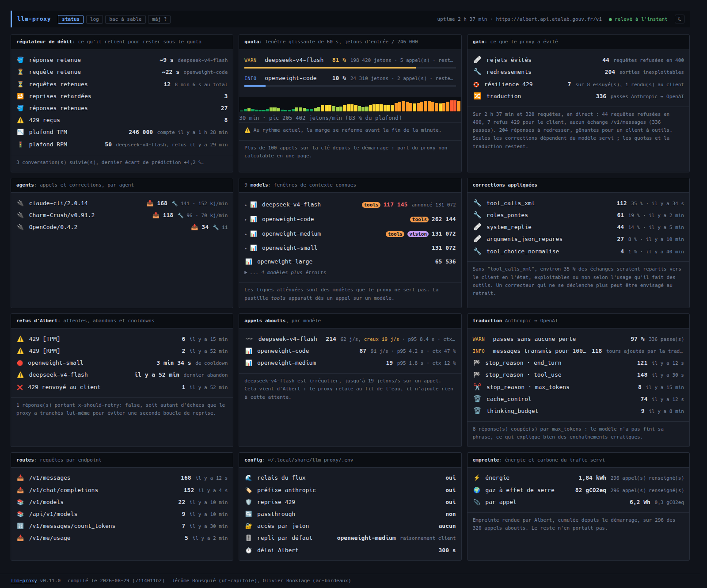Click the traffic light icon beside plafond RPM
The height and width of the screenshot is (588, 707).
[20, 145]
